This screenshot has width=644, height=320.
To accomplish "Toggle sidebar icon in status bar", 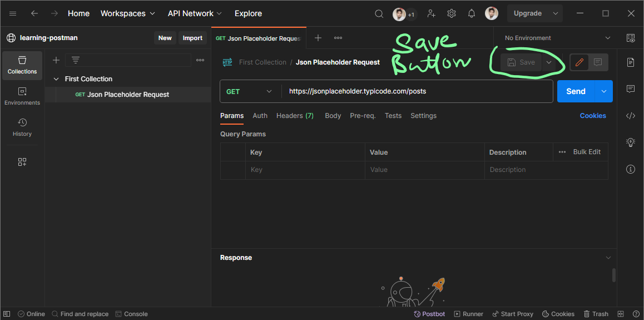I will coord(7,314).
